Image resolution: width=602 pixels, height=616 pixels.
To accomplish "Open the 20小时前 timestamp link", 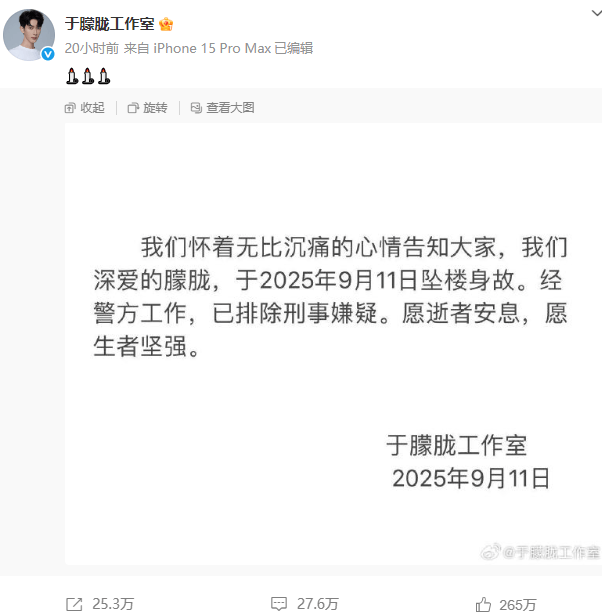I will point(92,48).
